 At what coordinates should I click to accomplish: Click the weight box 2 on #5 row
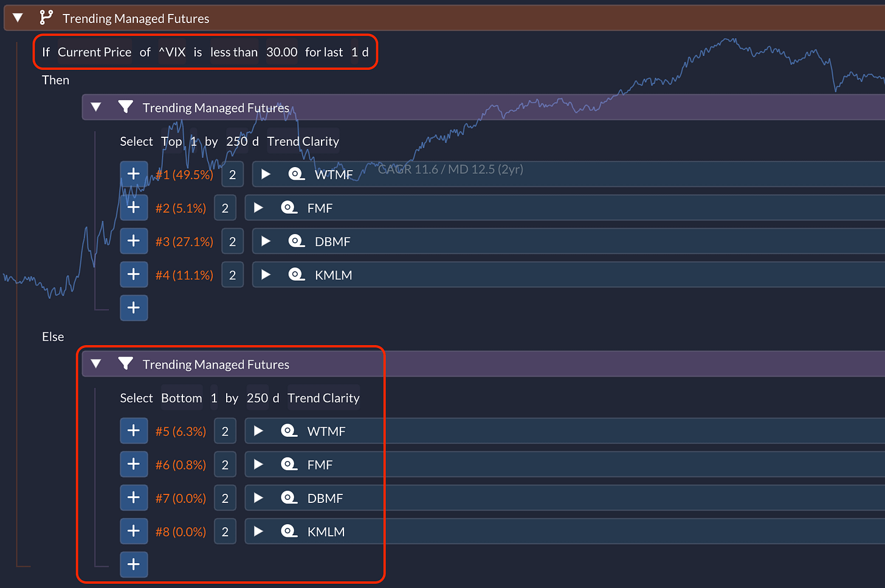pyautogui.click(x=225, y=432)
